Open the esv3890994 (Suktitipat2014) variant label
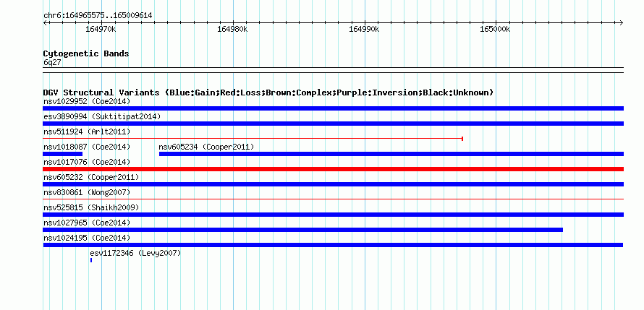The height and width of the screenshot is (310, 644). coord(102,116)
